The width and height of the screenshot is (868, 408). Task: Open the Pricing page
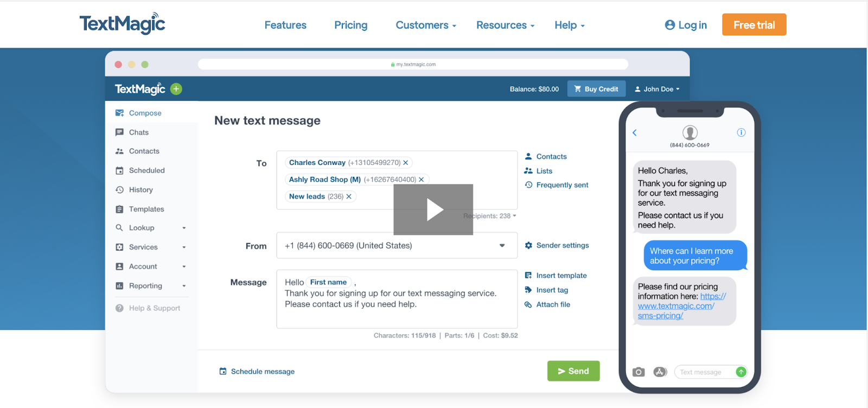click(350, 25)
